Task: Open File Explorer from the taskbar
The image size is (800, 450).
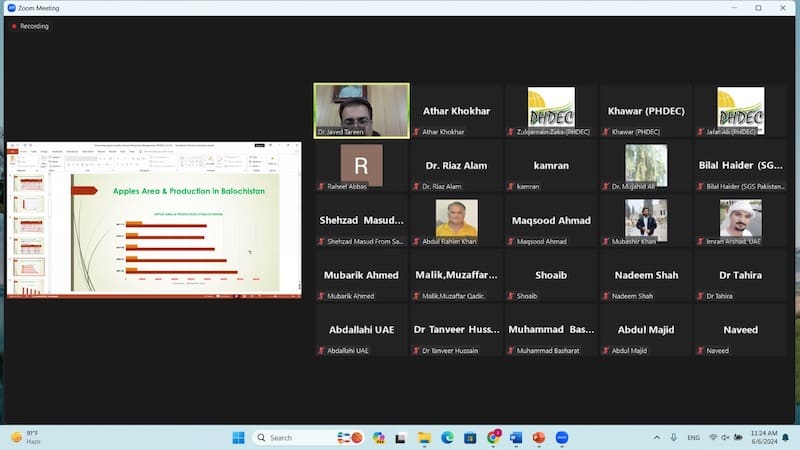Action: [x=424, y=437]
